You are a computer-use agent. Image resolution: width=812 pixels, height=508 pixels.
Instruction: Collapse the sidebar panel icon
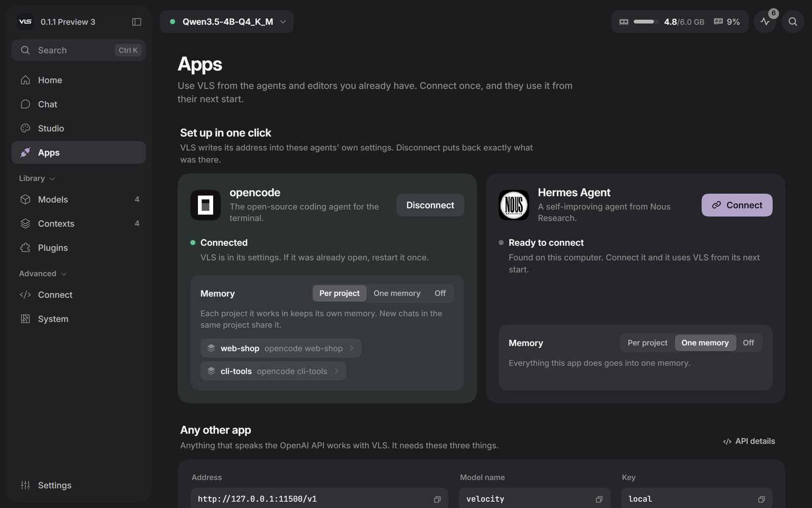click(x=137, y=22)
